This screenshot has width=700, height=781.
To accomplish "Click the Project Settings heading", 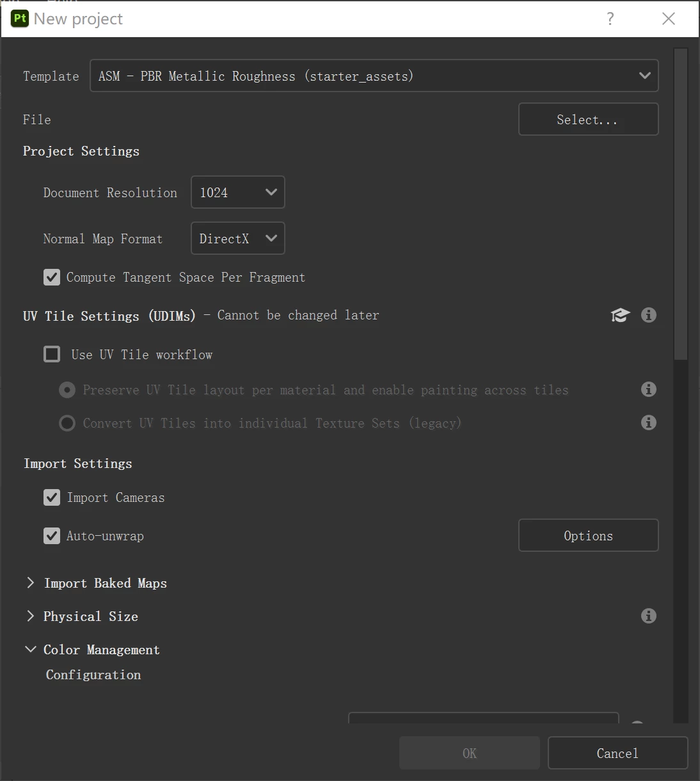I will [81, 151].
